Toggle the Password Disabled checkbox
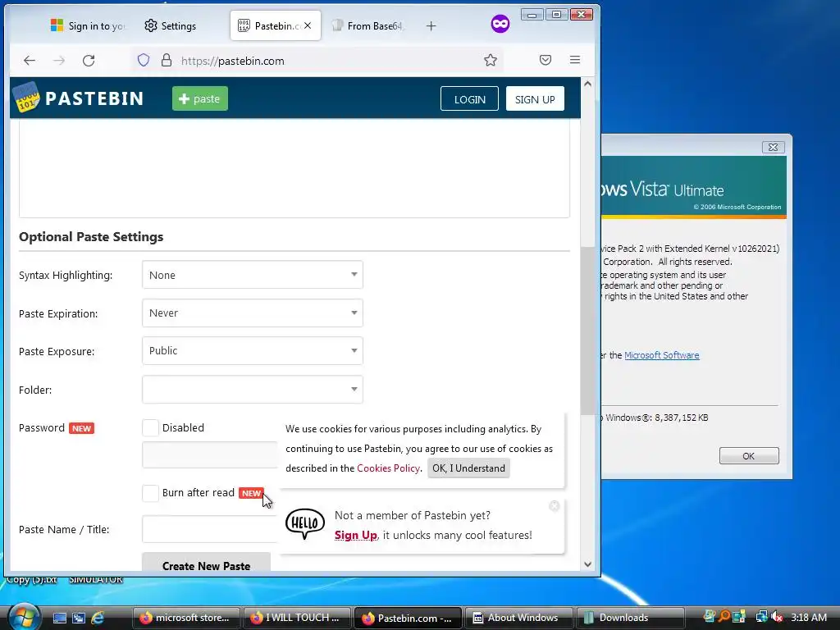This screenshot has height=630, width=840. click(151, 427)
